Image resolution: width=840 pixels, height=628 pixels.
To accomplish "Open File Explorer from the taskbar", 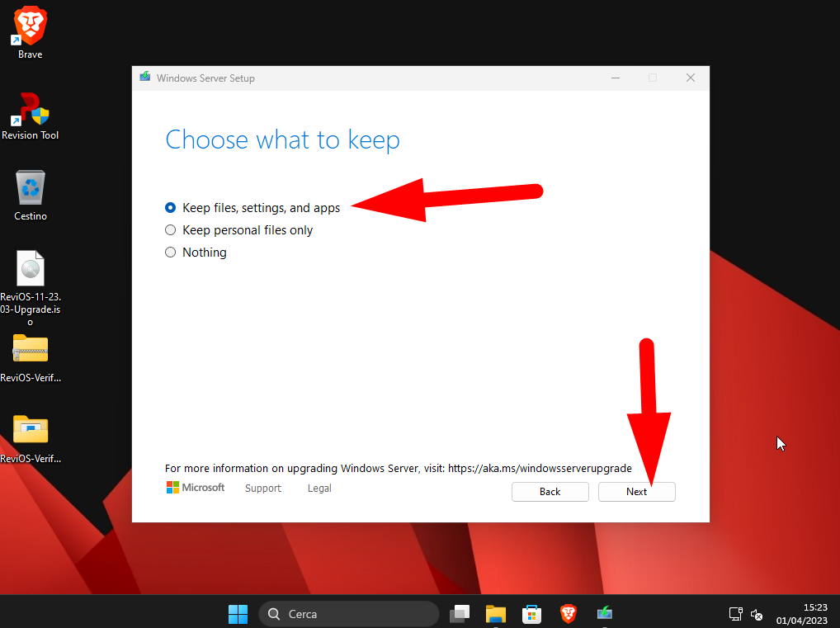I will point(496,614).
